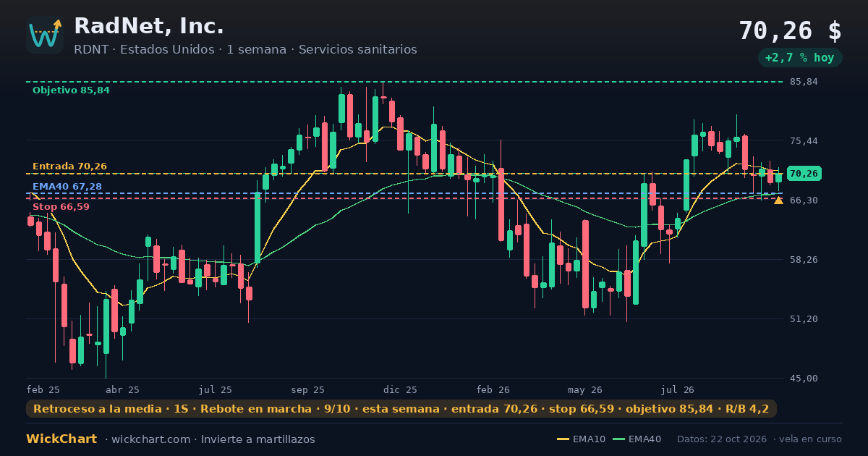Image resolution: width=868 pixels, height=456 pixels.
Task: Click the jul 26 date label
Action: point(678,389)
